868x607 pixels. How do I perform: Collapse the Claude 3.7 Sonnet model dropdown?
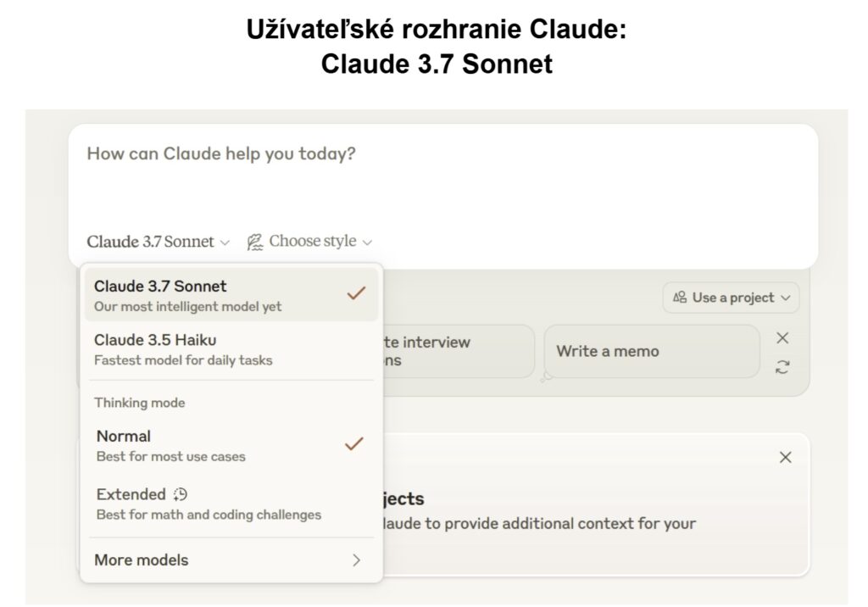click(158, 242)
